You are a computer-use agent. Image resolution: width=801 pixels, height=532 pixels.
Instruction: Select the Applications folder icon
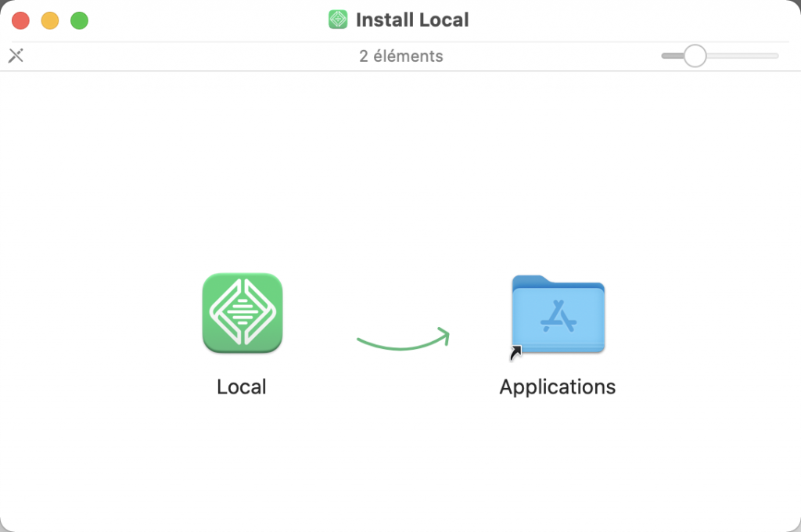[x=558, y=314]
